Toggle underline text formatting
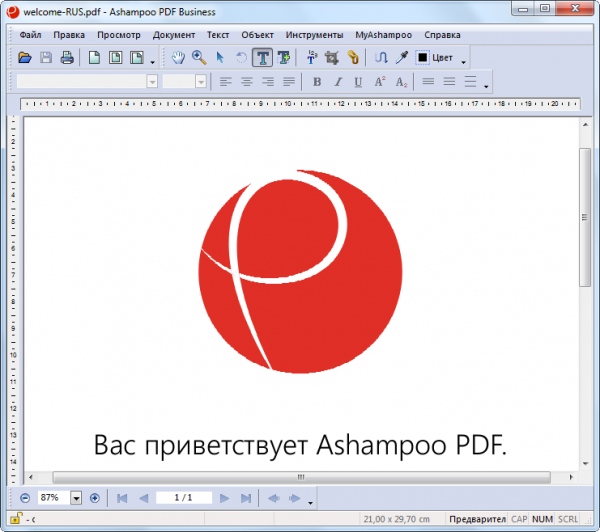This screenshot has height=532, width=600. coord(358,82)
